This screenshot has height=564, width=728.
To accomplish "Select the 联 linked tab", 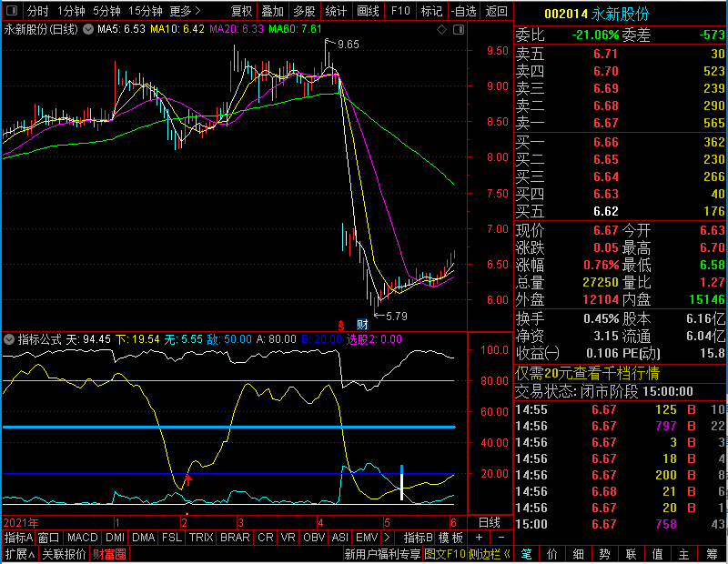I will (x=631, y=554).
